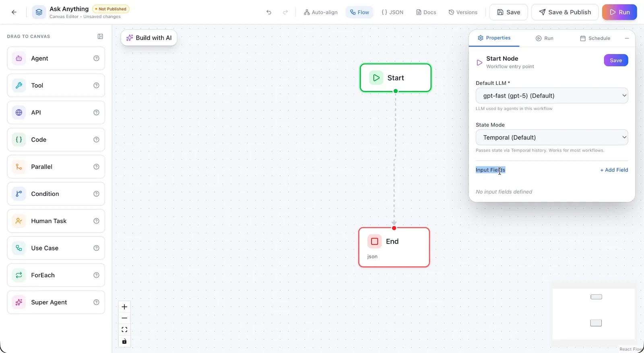Open the State Mode dropdown
The width and height of the screenshot is (644, 353).
pyautogui.click(x=552, y=138)
